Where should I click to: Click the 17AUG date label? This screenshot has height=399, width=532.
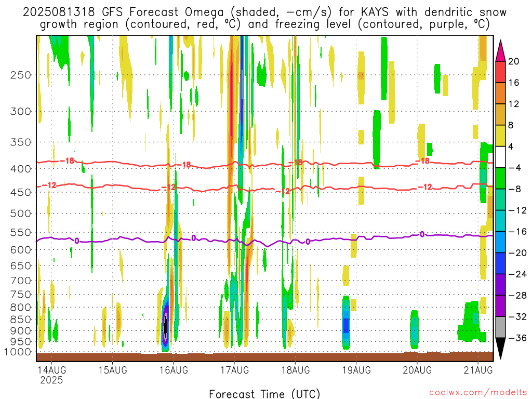coord(234,370)
